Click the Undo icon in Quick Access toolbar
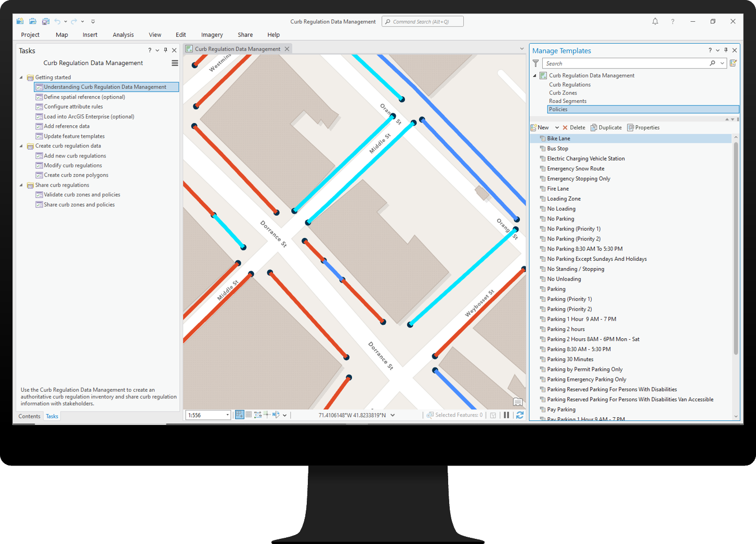This screenshot has width=756, height=544. click(x=58, y=21)
